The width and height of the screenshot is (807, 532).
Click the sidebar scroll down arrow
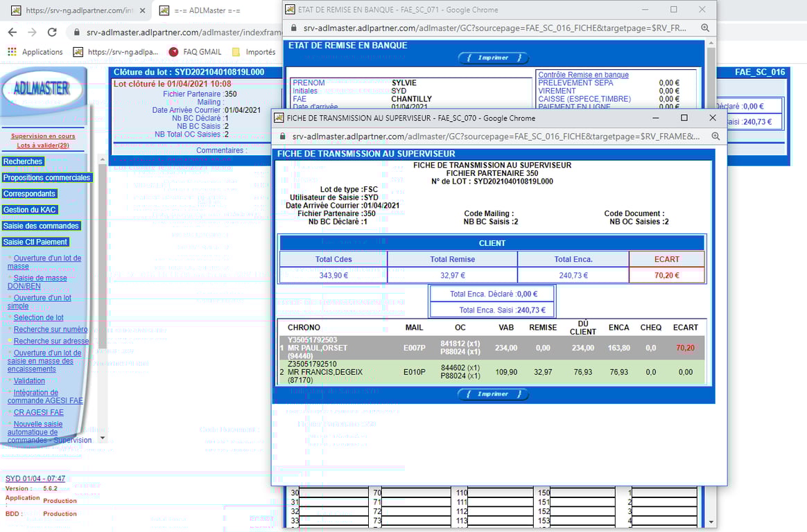point(103,438)
